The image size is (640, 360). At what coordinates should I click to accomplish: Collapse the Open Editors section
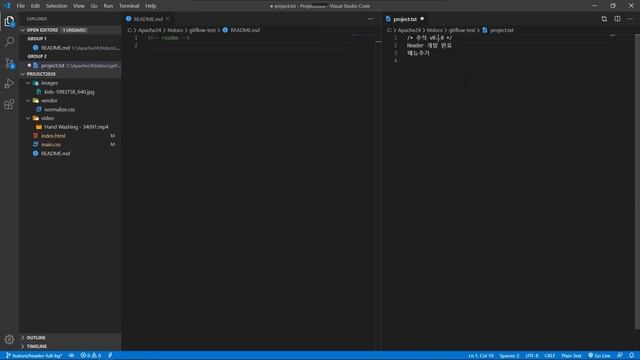point(70,30)
